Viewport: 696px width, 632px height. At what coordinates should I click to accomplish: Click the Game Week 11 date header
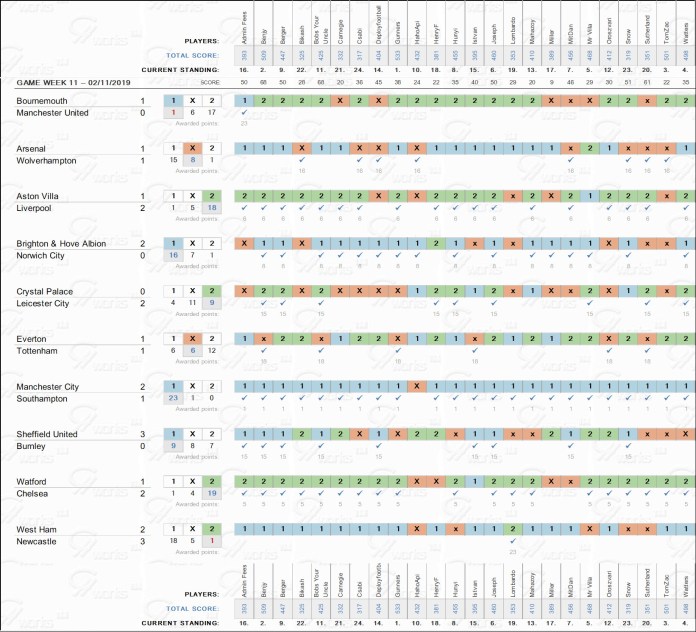76,82
